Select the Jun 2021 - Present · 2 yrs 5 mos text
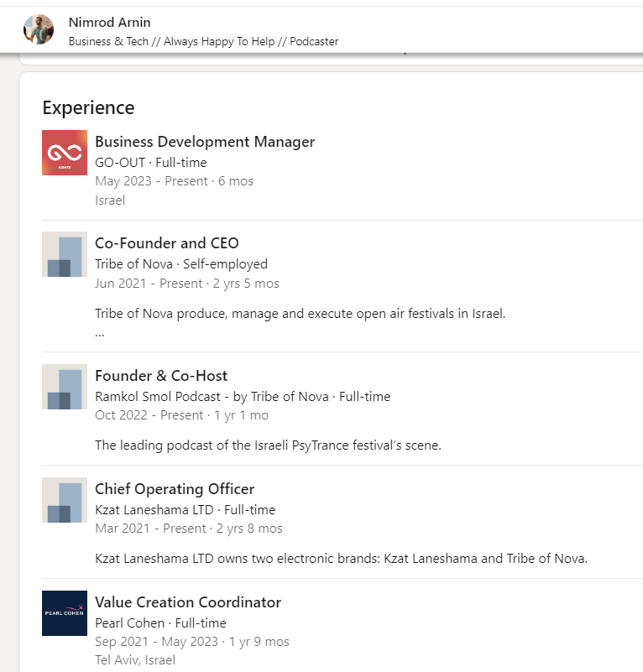 pos(186,284)
